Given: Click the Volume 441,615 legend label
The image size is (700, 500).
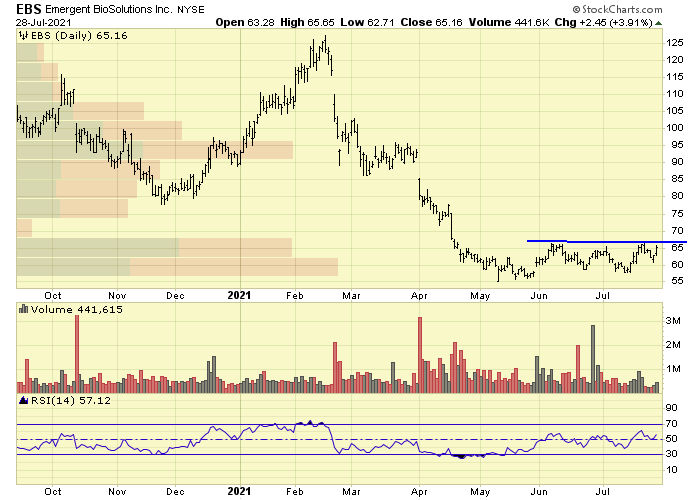Looking at the screenshot, I should pos(76,309).
